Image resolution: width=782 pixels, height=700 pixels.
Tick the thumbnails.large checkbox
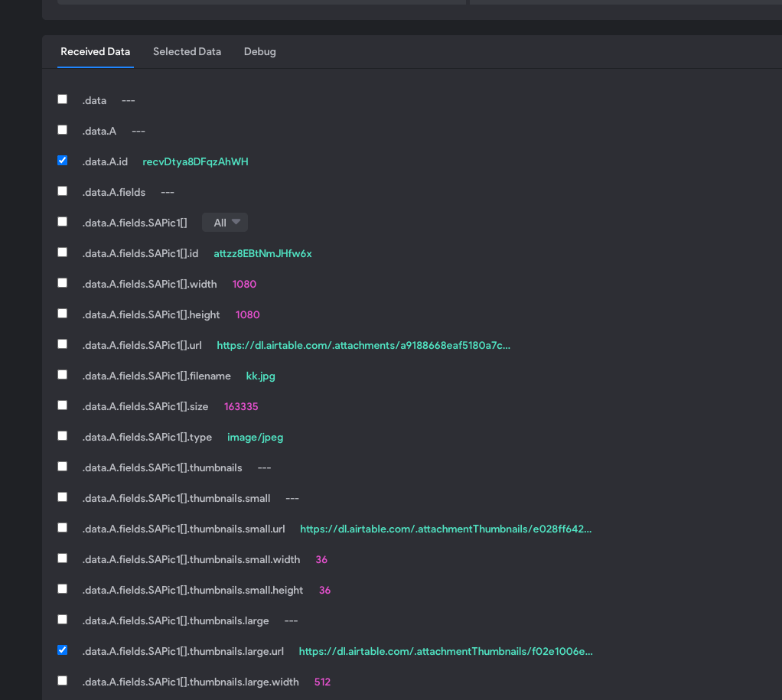[x=62, y=619]
